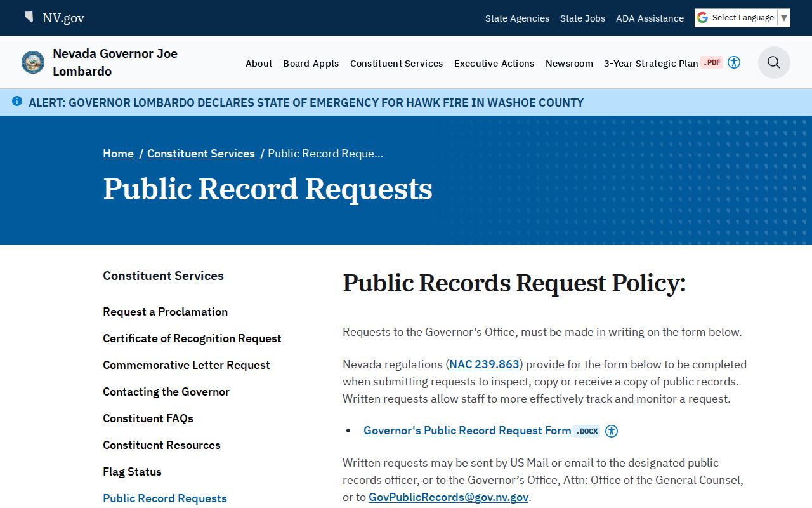This screenshot has height=508, width=812.
Task: Click the Public Records Request Policy heading
Action: [x=514, y=283]
